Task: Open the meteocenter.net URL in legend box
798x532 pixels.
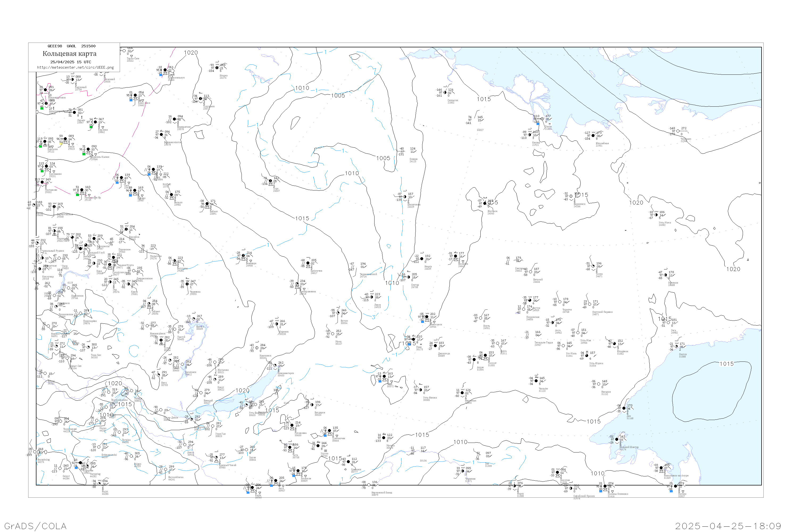Action: tap(75, 67)
